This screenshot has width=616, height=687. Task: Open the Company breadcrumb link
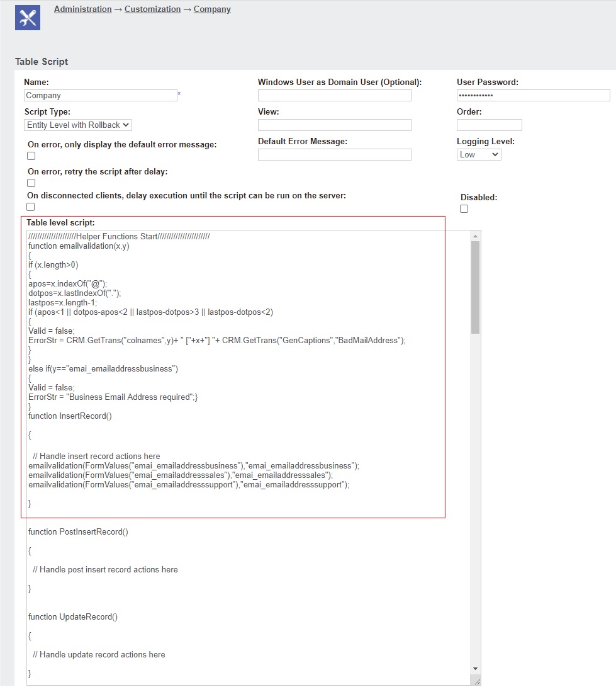click(x=212, y=9)
